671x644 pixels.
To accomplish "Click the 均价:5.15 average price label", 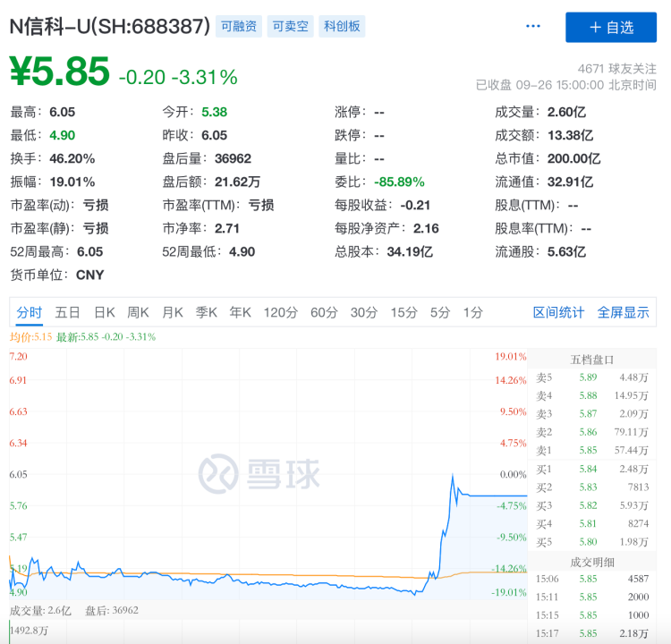I will click(30, 337).
